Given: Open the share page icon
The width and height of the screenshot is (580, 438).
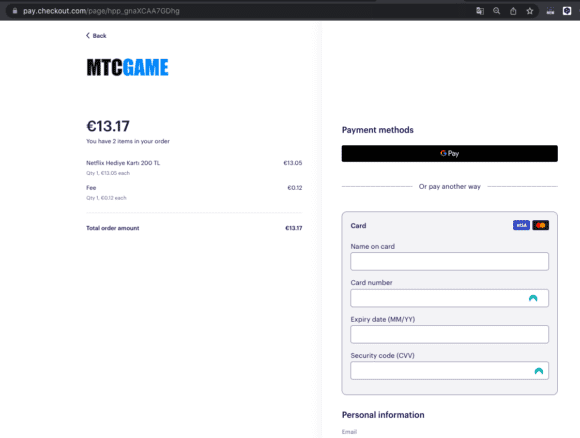Looking at the screenshot, I should (513, 11).
